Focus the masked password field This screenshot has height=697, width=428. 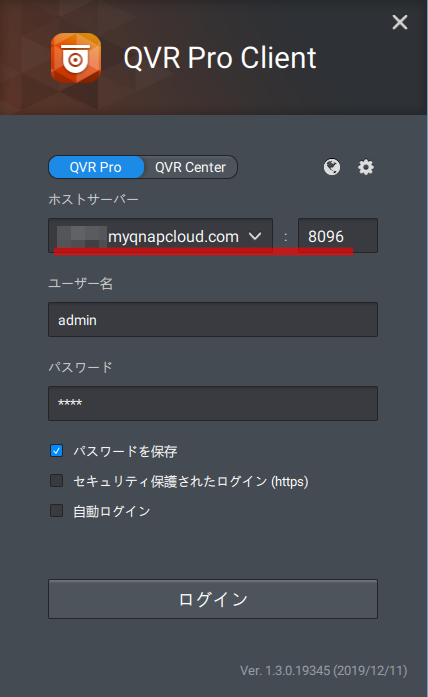pyautogui.click(x=213, y=404)
